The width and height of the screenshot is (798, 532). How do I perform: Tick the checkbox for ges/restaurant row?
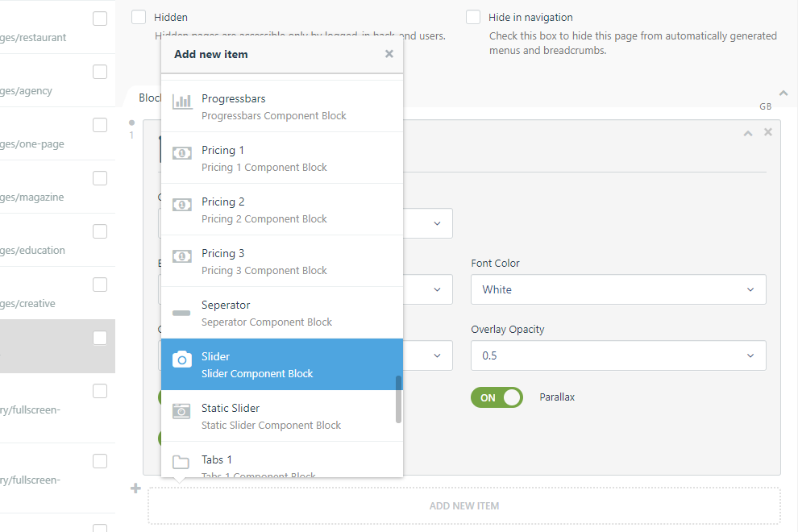[100, 19]
